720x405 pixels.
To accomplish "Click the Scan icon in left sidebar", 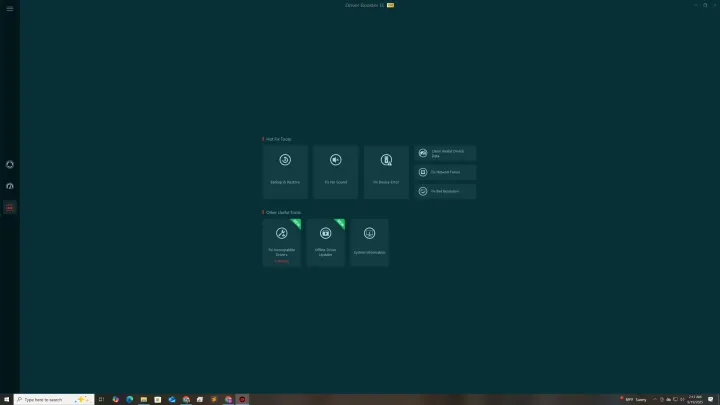I will click(10, 164).
